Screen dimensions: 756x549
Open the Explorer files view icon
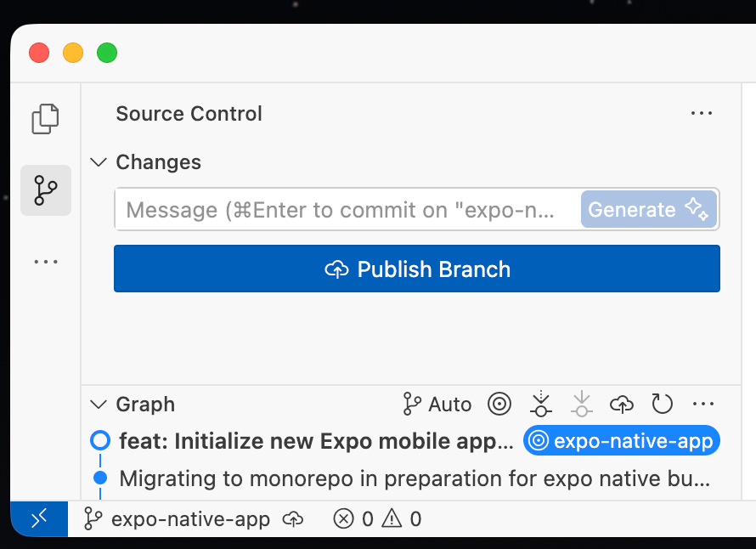[x=46, y=119]
